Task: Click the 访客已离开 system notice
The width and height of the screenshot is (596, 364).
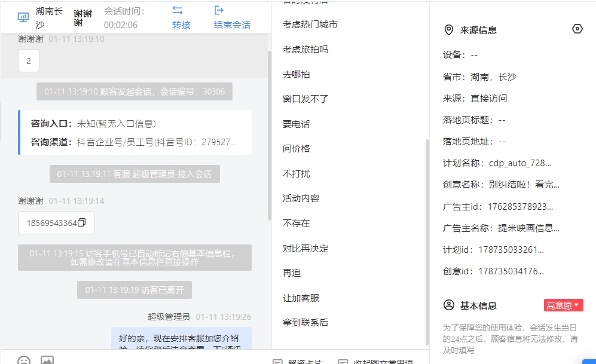Action: point(134,290)
